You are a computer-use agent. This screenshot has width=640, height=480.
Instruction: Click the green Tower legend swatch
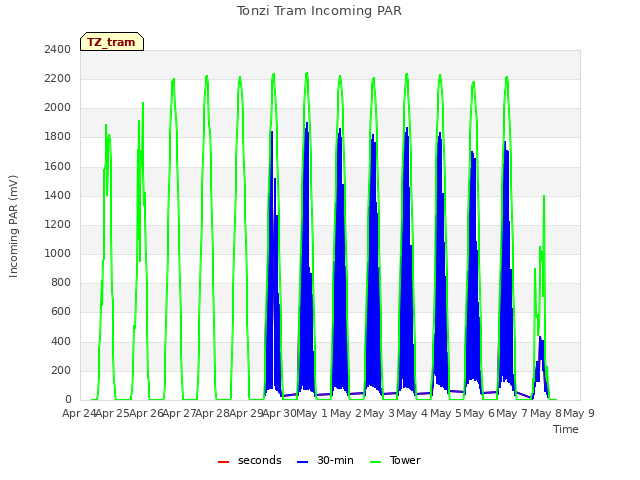(375, 462)
